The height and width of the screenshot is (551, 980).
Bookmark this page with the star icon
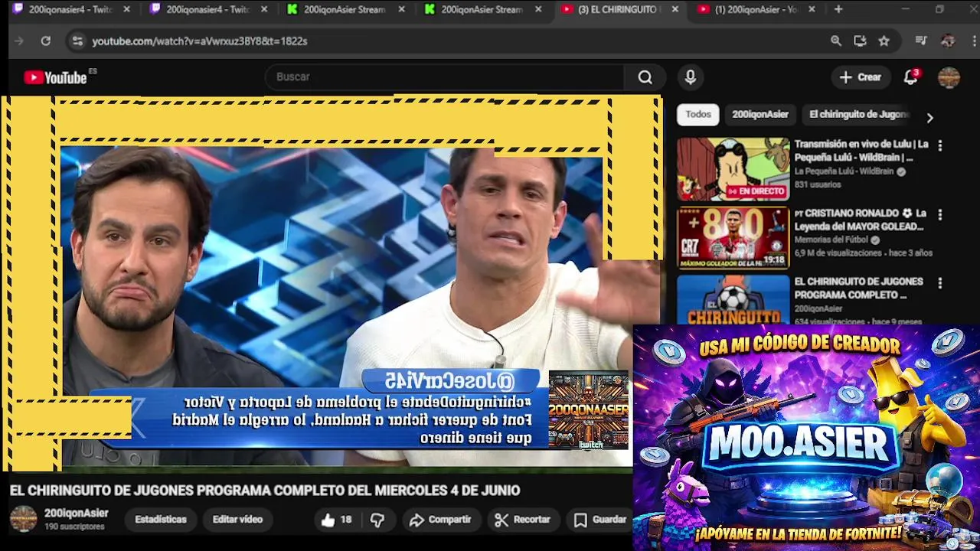(x=884, y=41)
